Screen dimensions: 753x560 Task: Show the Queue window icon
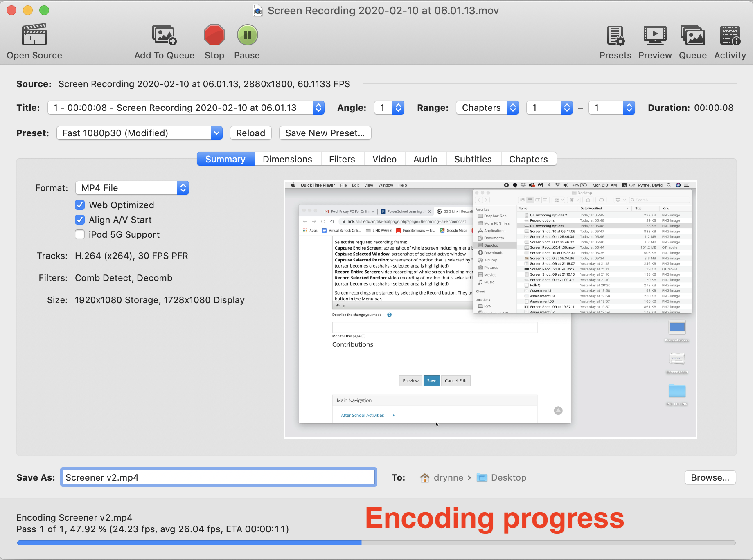(692, 36)
